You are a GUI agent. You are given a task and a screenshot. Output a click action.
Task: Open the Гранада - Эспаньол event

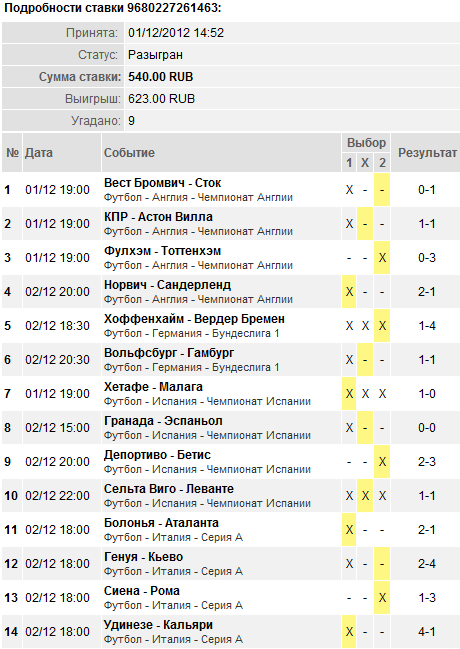(x=163, y=421)
